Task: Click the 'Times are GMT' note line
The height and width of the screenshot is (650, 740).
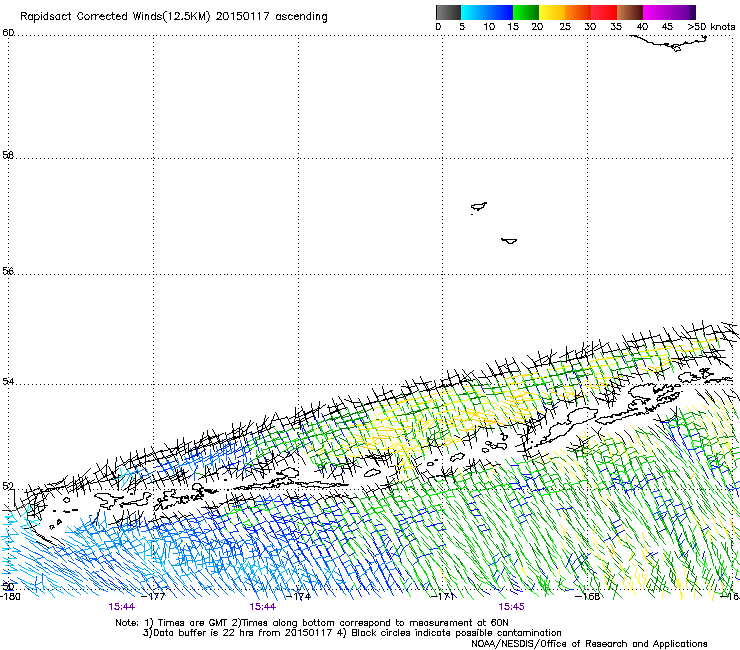Action: click(x=312, y=623)
